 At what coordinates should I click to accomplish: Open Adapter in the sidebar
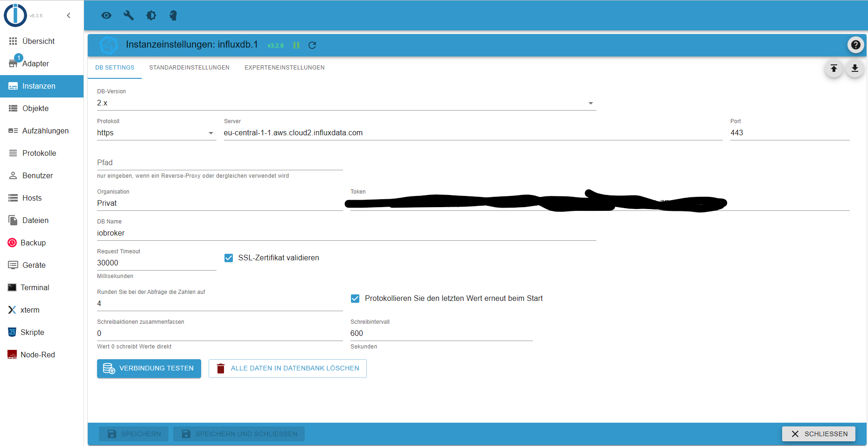point(42,63)
